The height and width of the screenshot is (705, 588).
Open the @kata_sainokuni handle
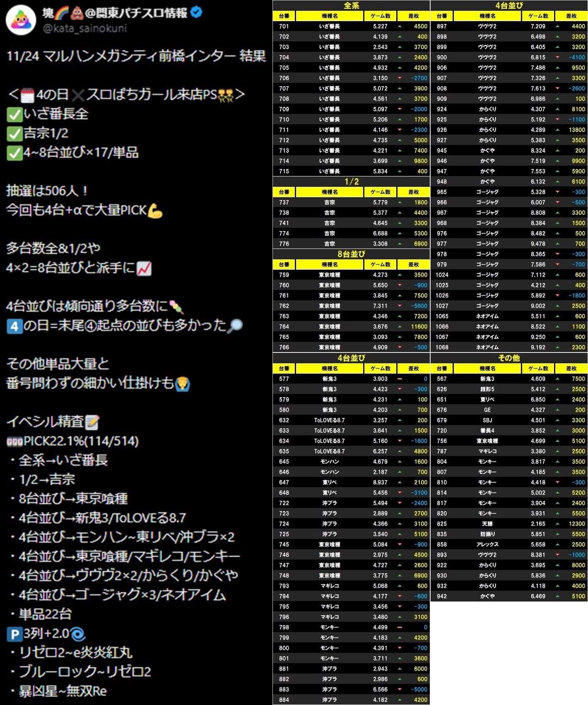[84, 28]
